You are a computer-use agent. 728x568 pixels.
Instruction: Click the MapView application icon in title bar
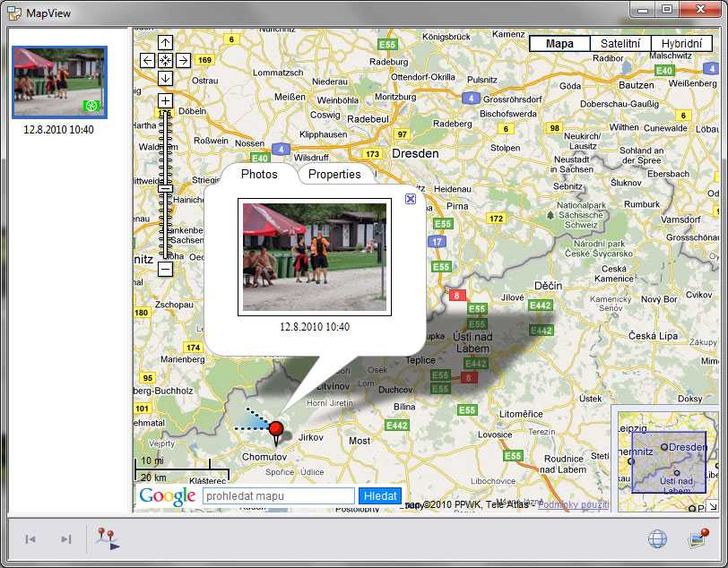point(14,13)
